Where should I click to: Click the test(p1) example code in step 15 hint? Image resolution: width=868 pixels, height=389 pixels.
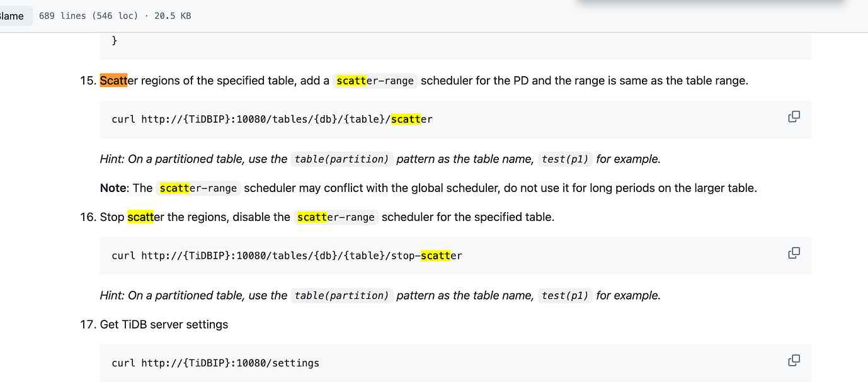(565, 159)
